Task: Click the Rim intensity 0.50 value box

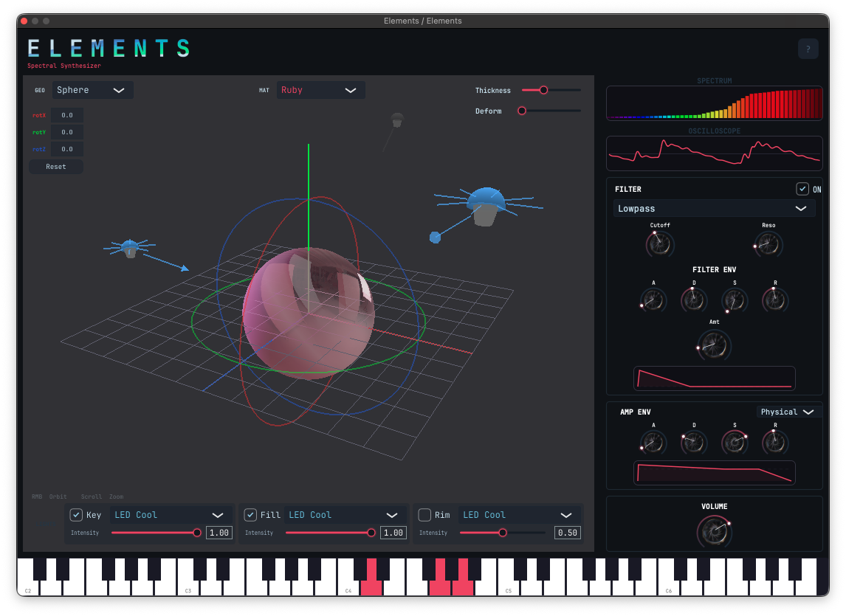Action: coord(568,533)
